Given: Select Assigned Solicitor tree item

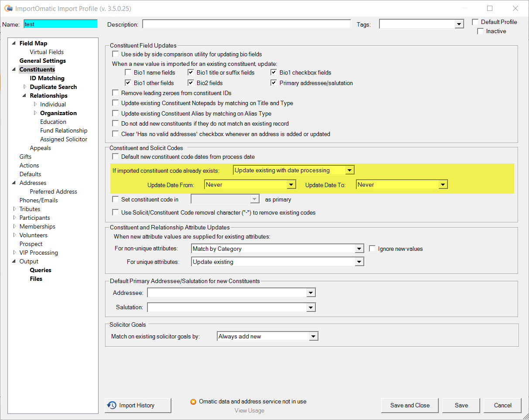Looking at the screenshot, I should 64,139.
